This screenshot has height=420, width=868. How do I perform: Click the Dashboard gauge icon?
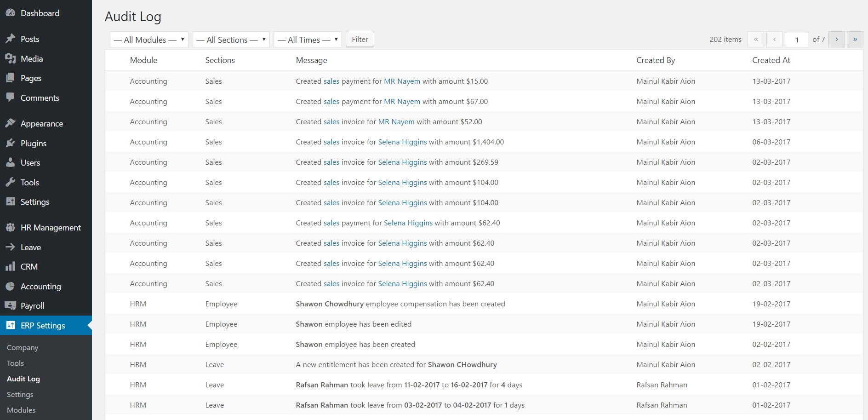tap(10, 13)
